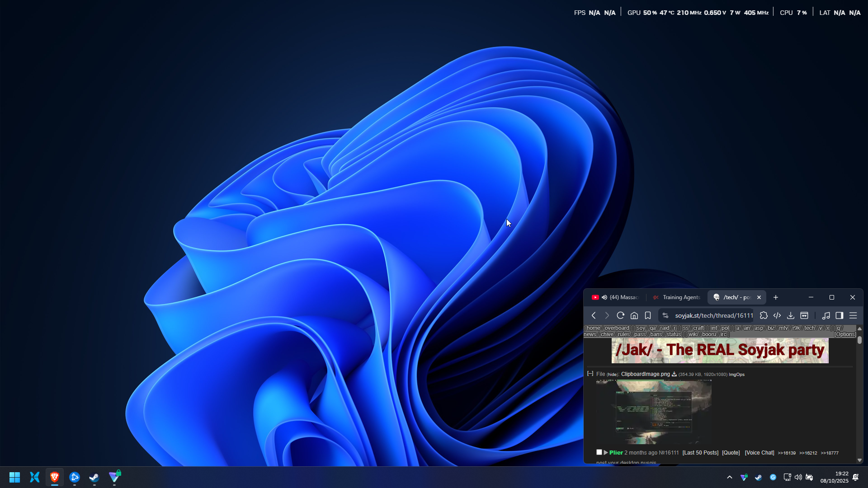The width and height of the screenshot is (868, 488).
Task: Open the media music note icon
Action: (x=826, y=315)
